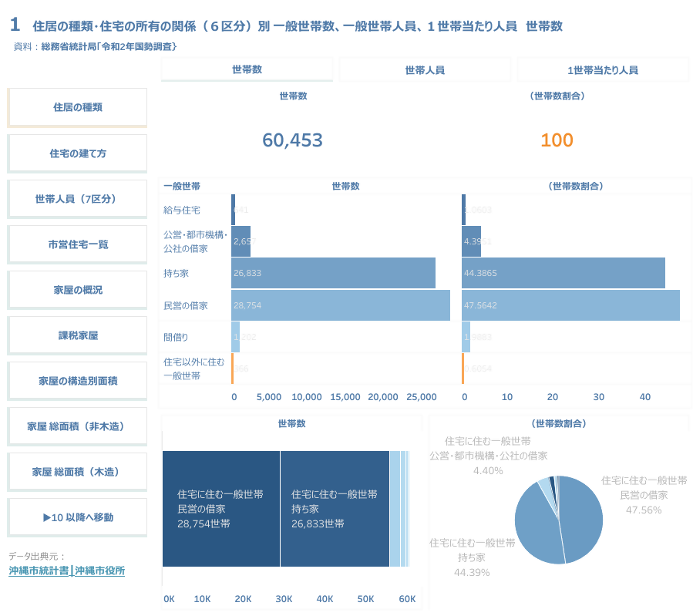Click the 持ち家 bar in 世帯数割合 chart

(563, 273)
